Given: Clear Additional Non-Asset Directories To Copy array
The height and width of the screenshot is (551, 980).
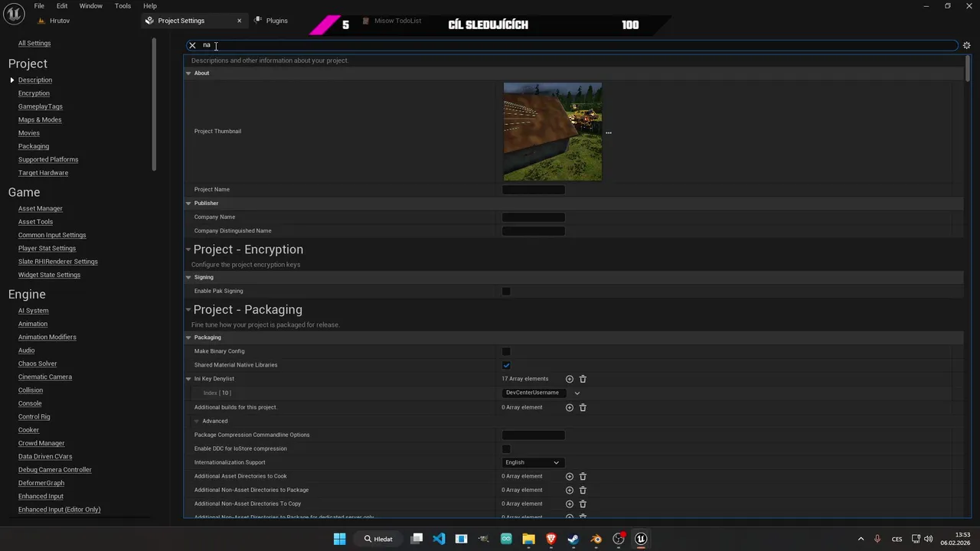Looking at the screenshot, I should point(583,504).
